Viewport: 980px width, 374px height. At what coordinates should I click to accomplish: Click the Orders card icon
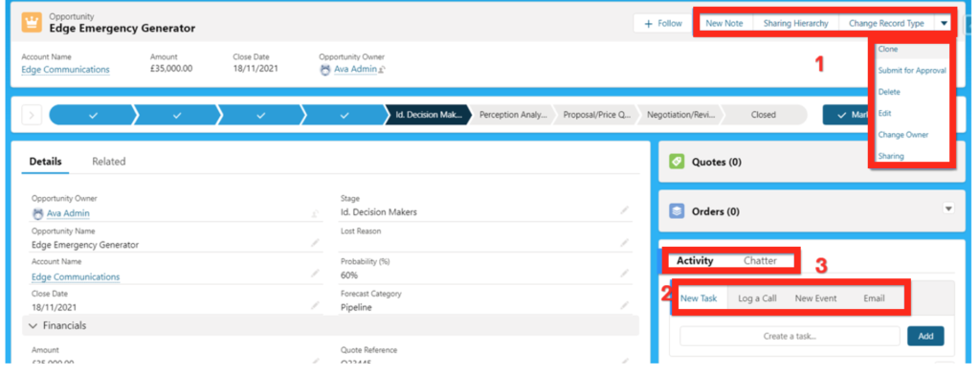(x=677, y=211)
